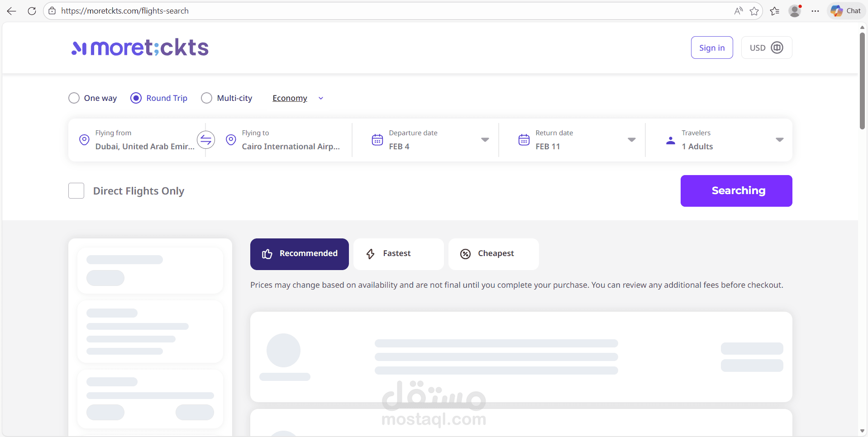Viewport: 868px width, 437px height.
Task: Click the location pin beside Flying from
Action: [84, 139]
